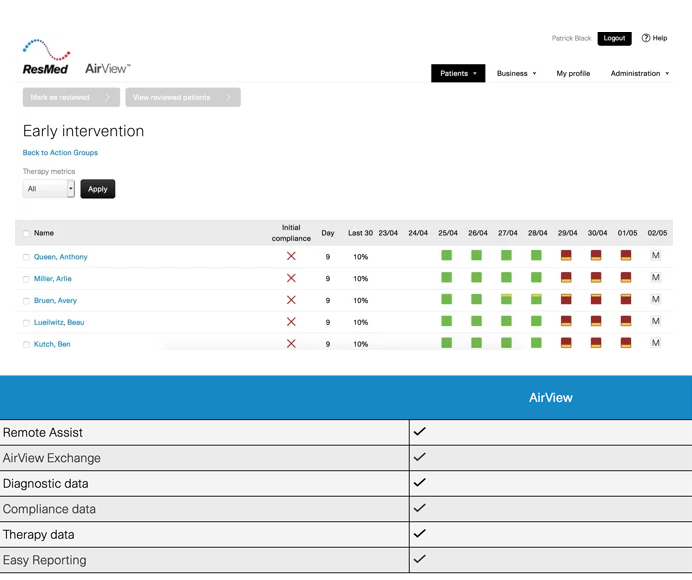
Task: Toggle the select-all checkbox beside Name header
Action: click(x=26, y=234)
